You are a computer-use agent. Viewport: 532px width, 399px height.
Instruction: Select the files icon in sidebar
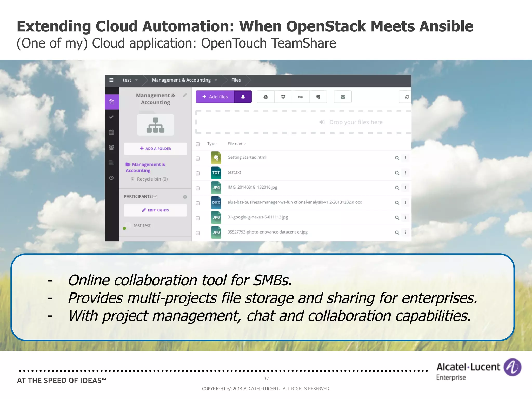click(x=112, y=102)
